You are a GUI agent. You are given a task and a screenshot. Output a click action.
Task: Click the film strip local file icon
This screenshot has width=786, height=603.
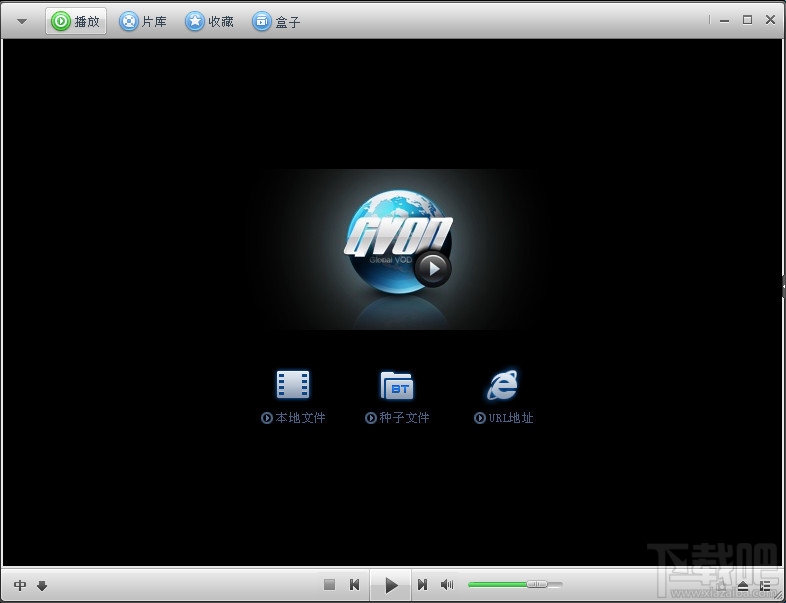point(293,384)
